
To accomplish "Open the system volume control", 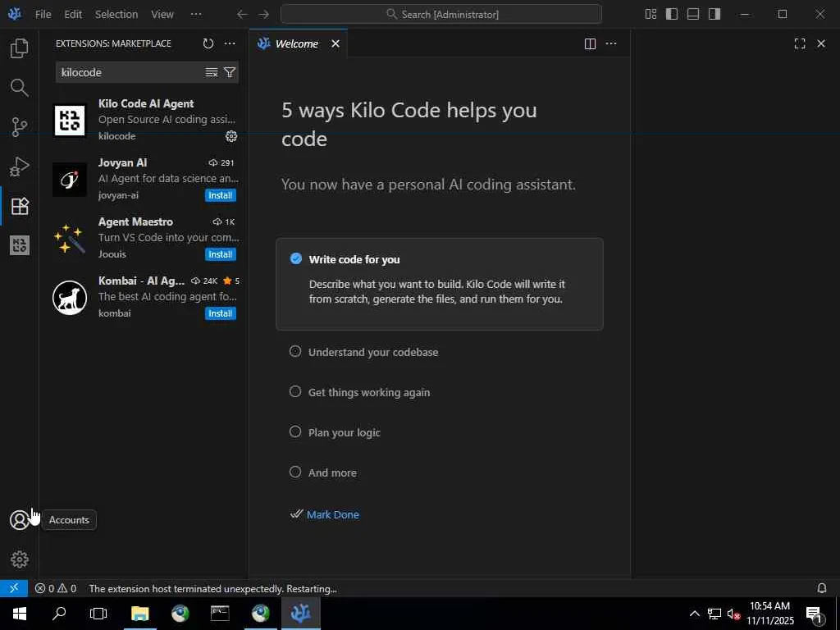I will [x=733, y=614].
